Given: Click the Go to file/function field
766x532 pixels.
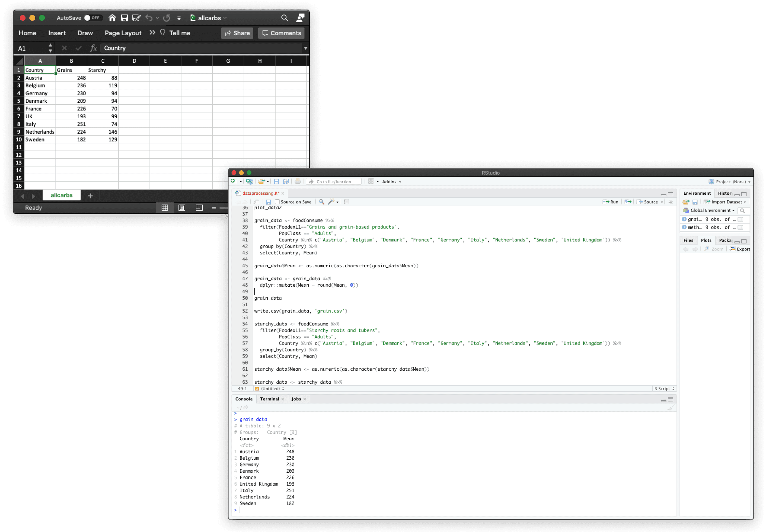Looking at the screenshot, I should click(333, 182).
